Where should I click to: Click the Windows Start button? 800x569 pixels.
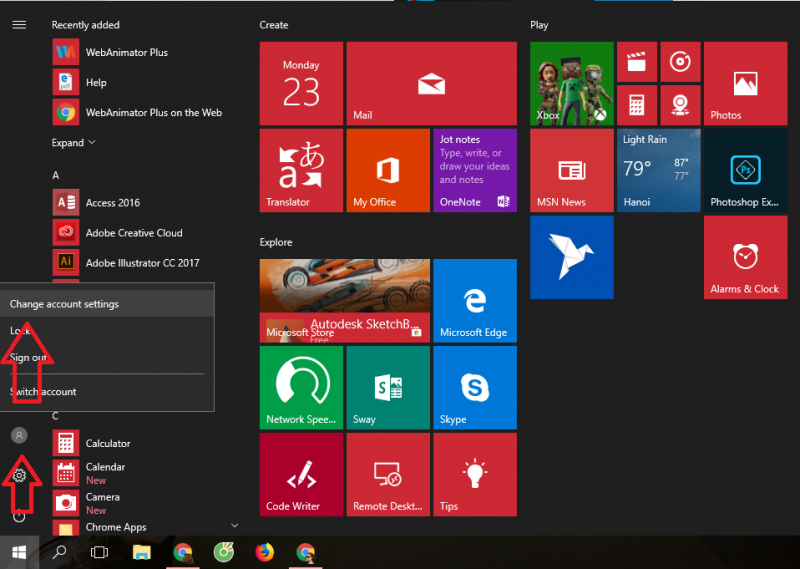point(19,552)
